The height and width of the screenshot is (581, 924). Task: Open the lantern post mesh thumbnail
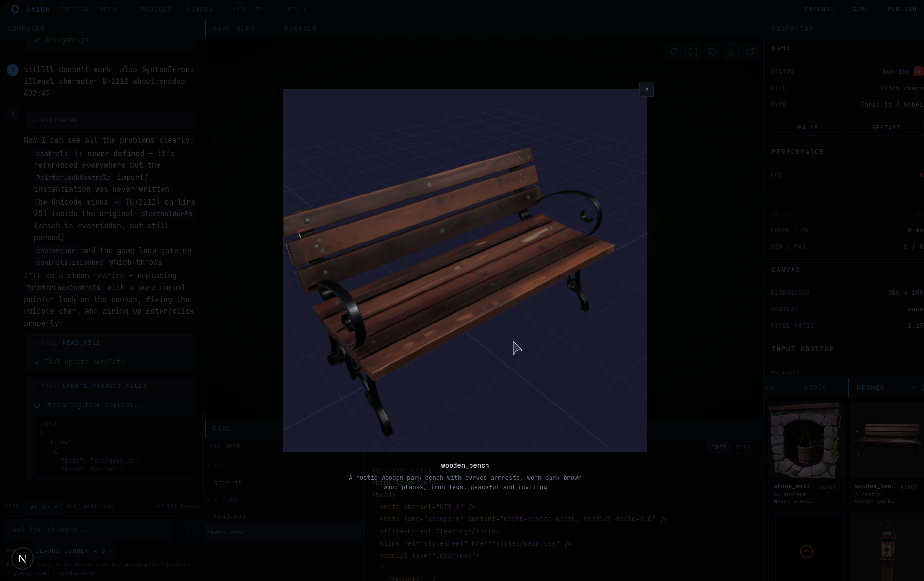tap(887, 548)
